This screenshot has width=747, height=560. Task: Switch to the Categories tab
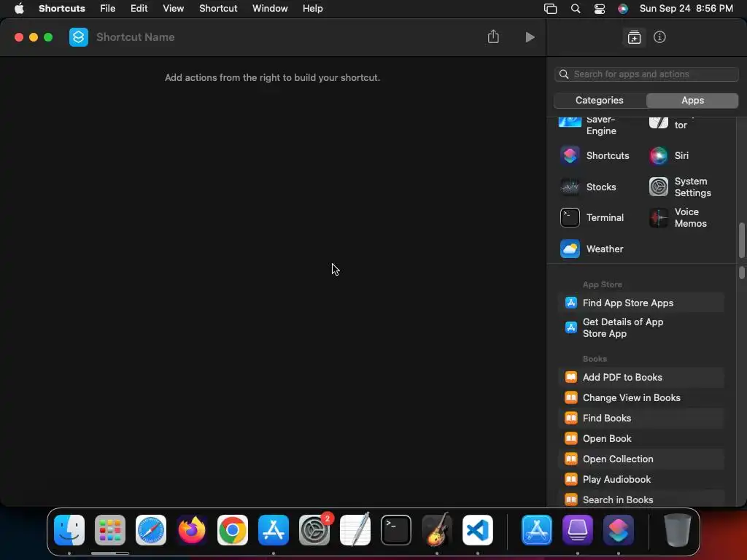600,100
